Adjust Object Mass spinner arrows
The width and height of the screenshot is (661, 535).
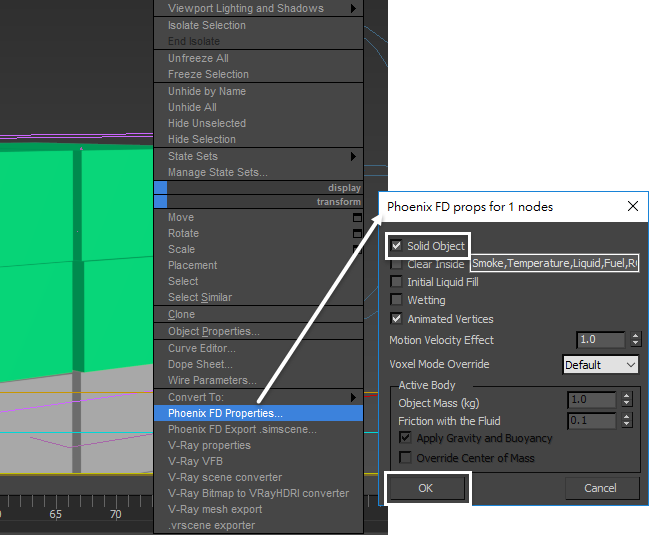point(626,399)
